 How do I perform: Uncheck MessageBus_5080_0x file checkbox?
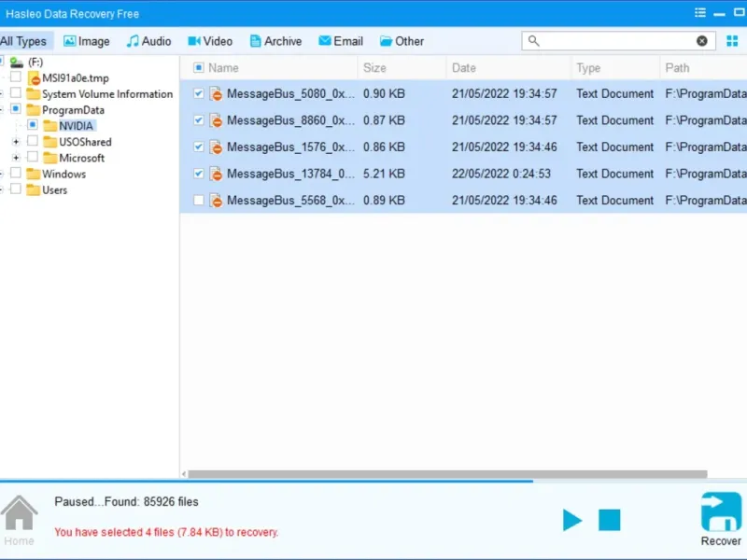click(x=199, y=94)
